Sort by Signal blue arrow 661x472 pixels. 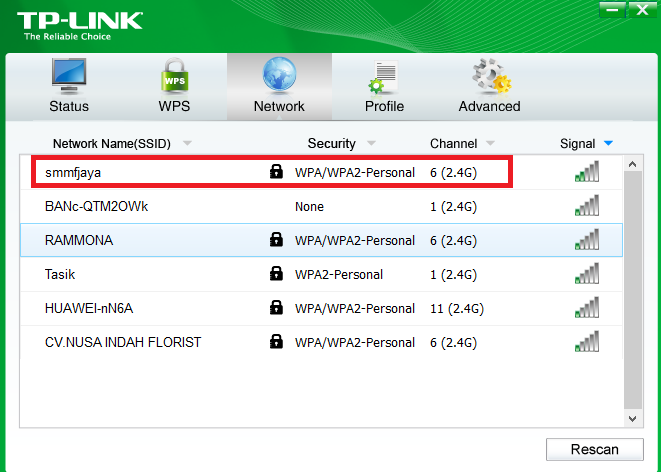pyautogui.click(x=608, y=143)
